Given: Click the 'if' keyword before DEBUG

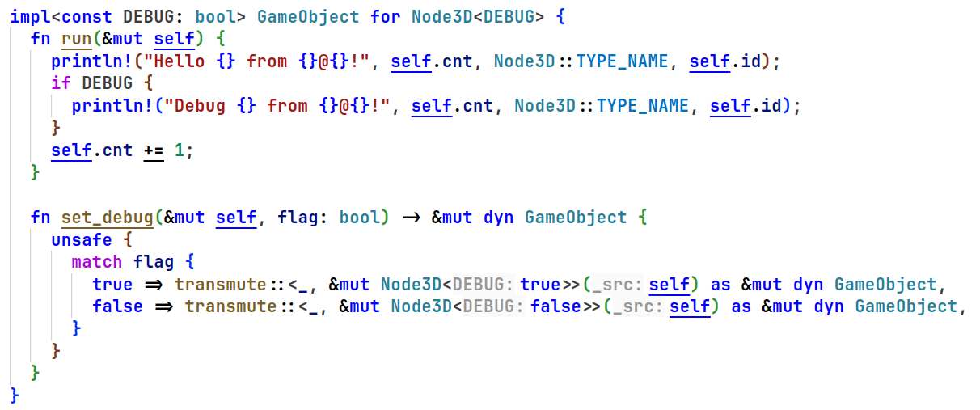Looking at the screenshot, I should 61,83.
